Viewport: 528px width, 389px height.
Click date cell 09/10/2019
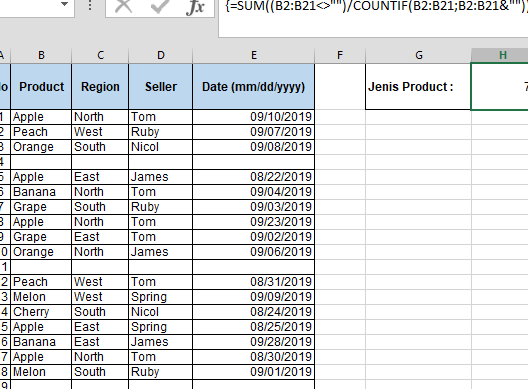(254, 117)
